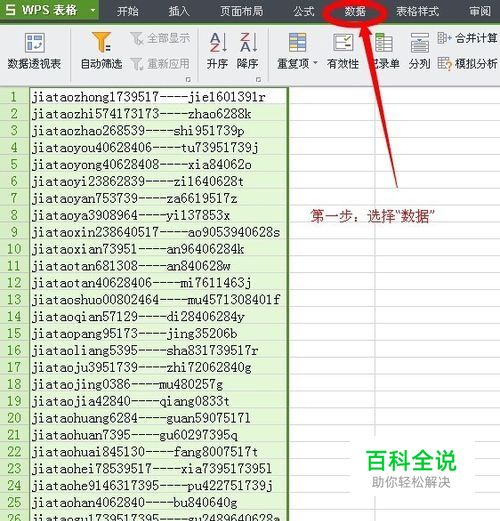Select cell jiataopang95173----jing35206b
500x521 pixels.
pyautogui.click(x=158, y=333)
